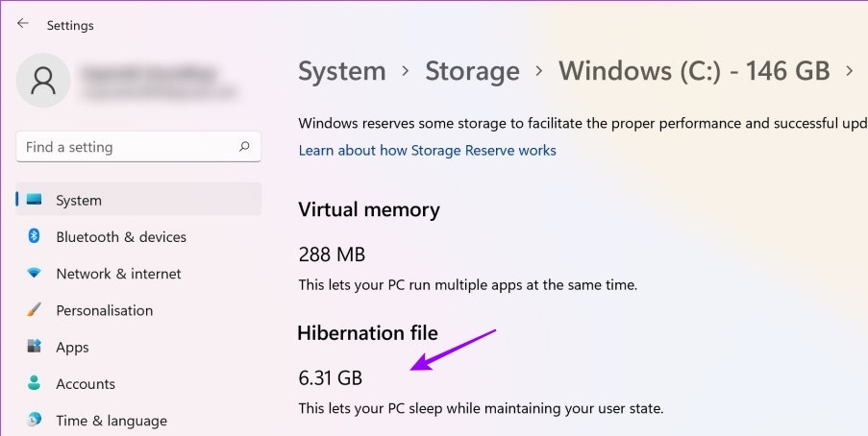Click the Accounts person icon

coord(35,383)
